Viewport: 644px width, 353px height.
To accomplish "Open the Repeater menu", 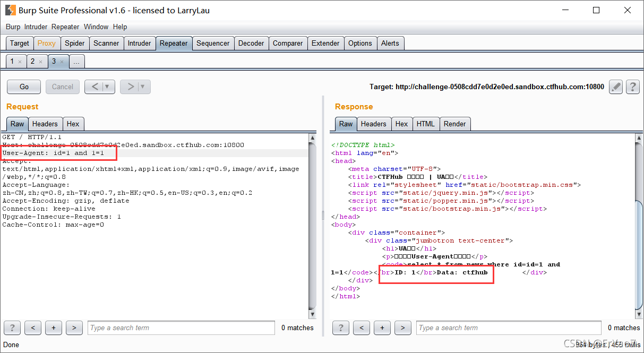I will (65, 27).
